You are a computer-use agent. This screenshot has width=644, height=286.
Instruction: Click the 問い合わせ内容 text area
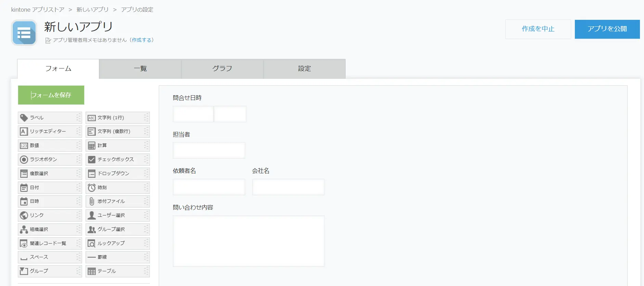(x=248, y=241)
